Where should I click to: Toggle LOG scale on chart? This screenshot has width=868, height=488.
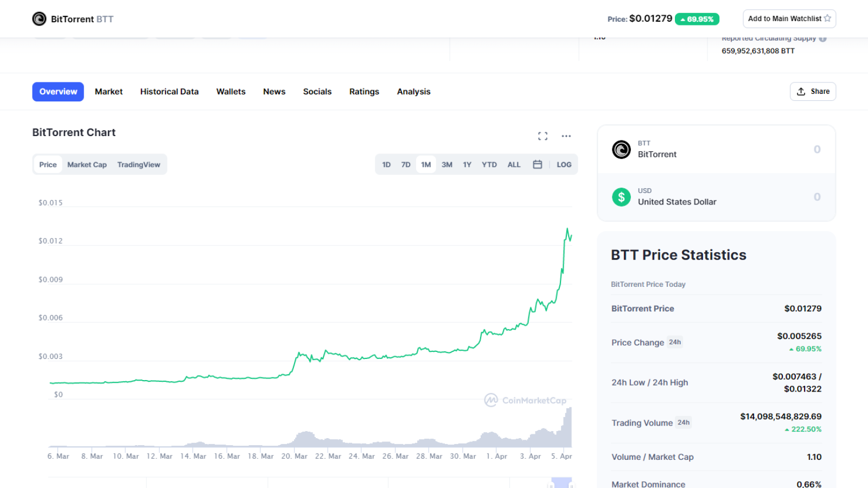click(x=564, y=164)
